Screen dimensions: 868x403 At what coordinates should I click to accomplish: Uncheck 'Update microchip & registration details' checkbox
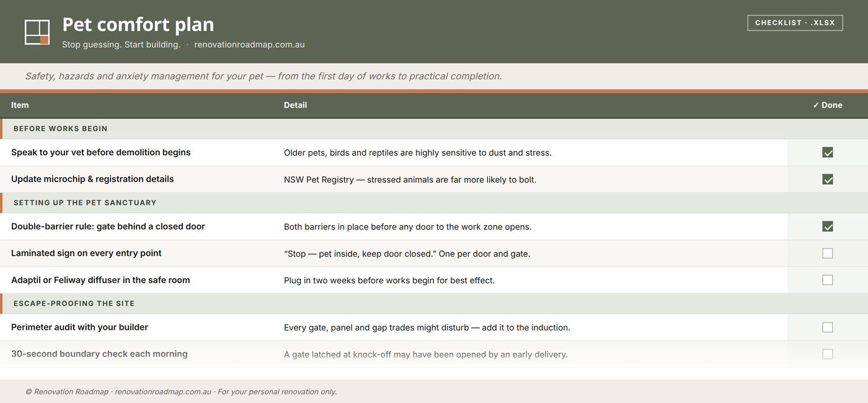(x=828, y=179)
